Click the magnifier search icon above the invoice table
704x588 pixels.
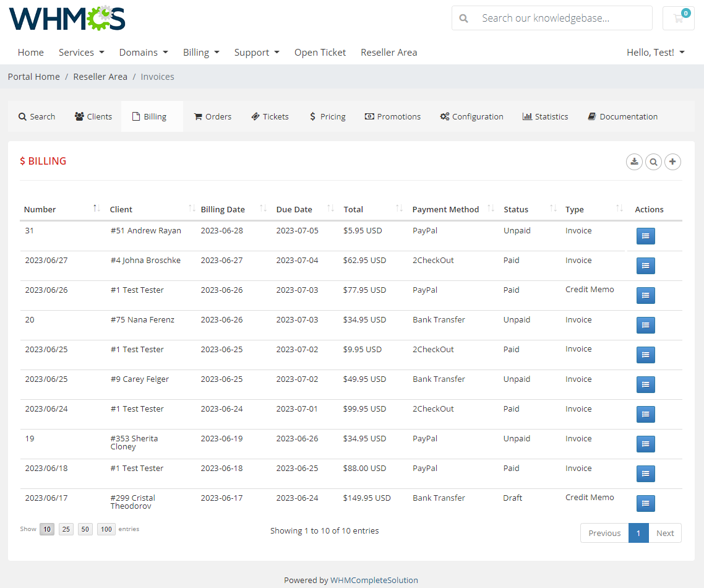click(x=653, y=162)
